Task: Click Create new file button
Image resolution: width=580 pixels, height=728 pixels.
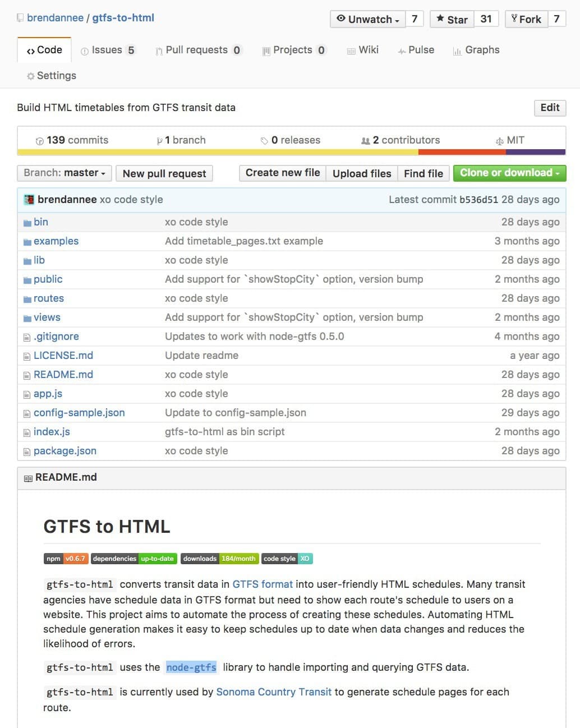Action: pos(283,173)
